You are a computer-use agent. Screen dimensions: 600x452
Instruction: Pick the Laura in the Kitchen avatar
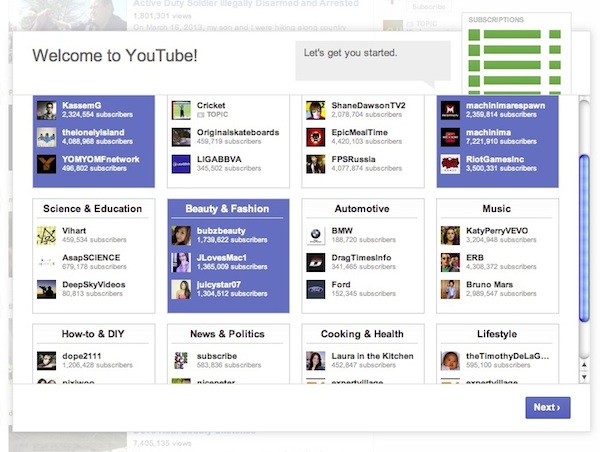coord(315,361)
